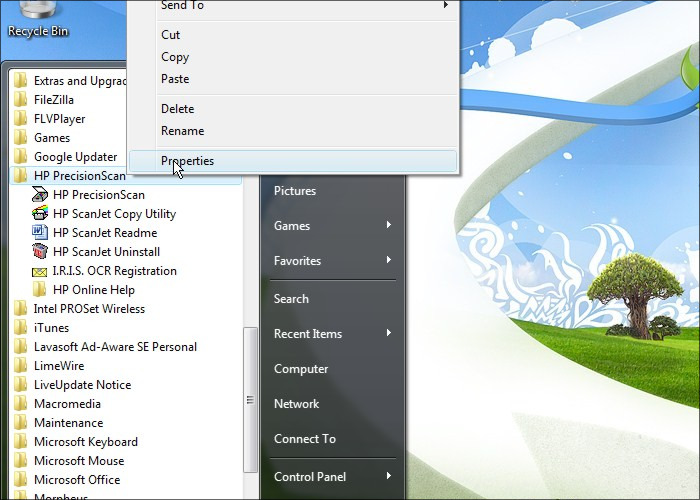Collapse the HP PrecisionScan folder

pyautogui.click(x=80, y=176)
